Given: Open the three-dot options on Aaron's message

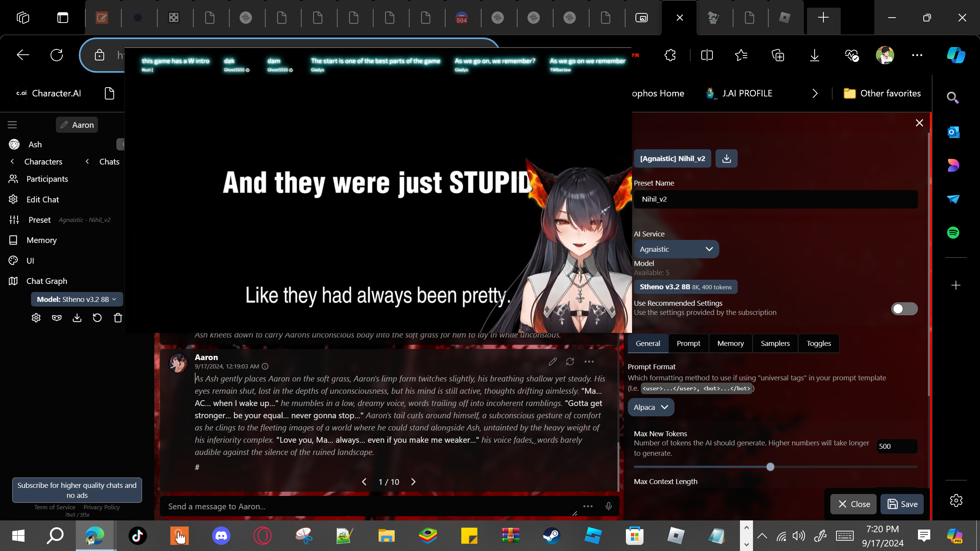Looking at the screenshot, I should (589, 362).
